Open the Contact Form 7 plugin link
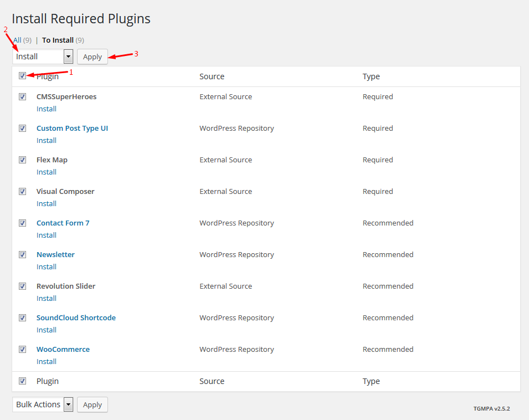Screen dimensions: 529x420 coord(63,223)
